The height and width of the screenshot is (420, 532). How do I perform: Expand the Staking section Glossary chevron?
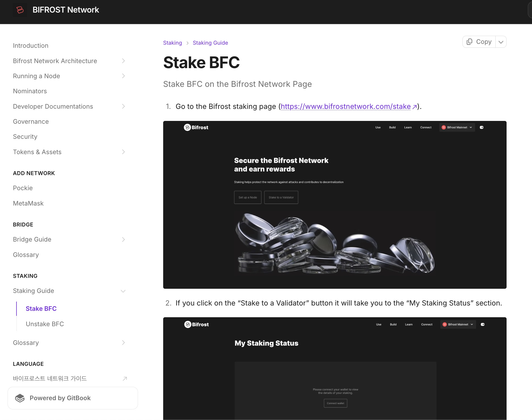[x=123, y=343]
